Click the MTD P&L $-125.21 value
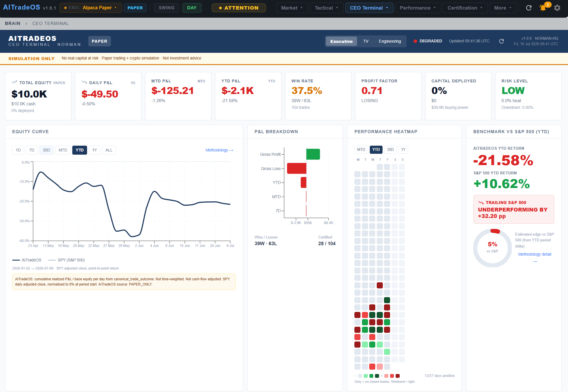The image size is (568, 392). pyautogui.click(x=172, y=91)
